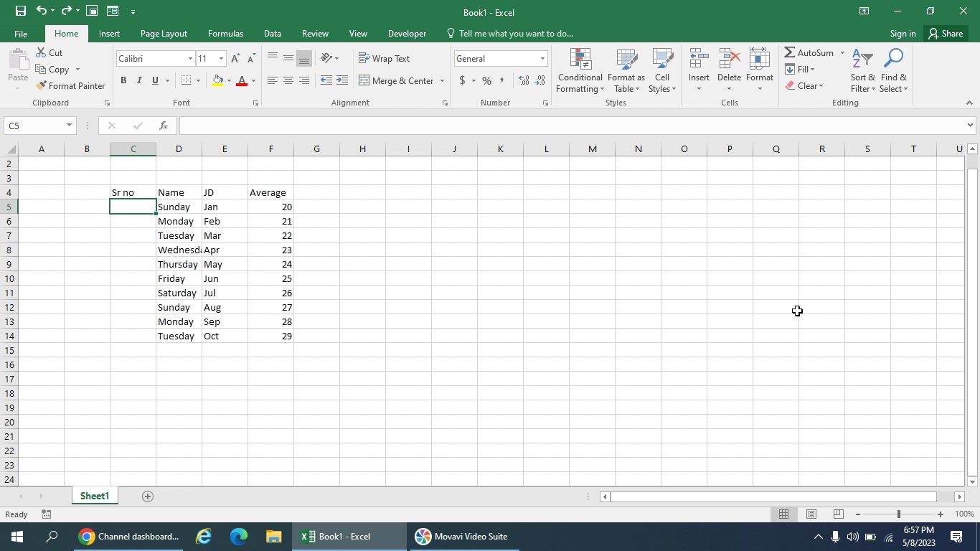This screenshot has width=980, height=551.
Task: Open font color red swatch button
Action: pyautogui.click(x=242, y=80)
